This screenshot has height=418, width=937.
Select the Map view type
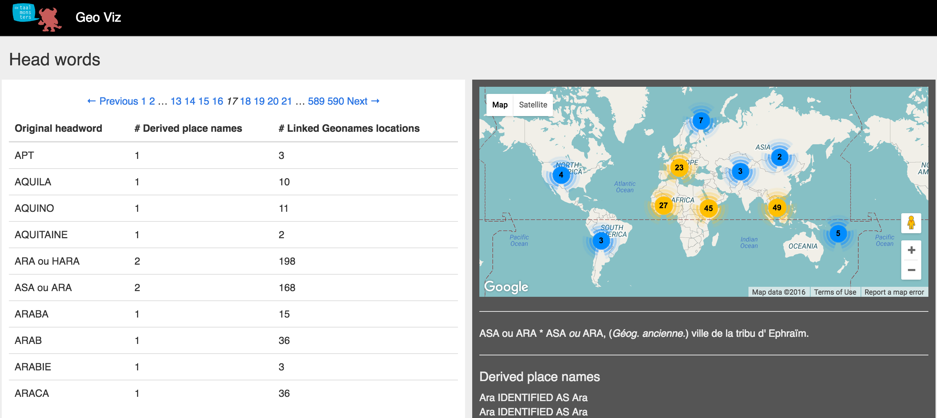click(x=500, y=105)
